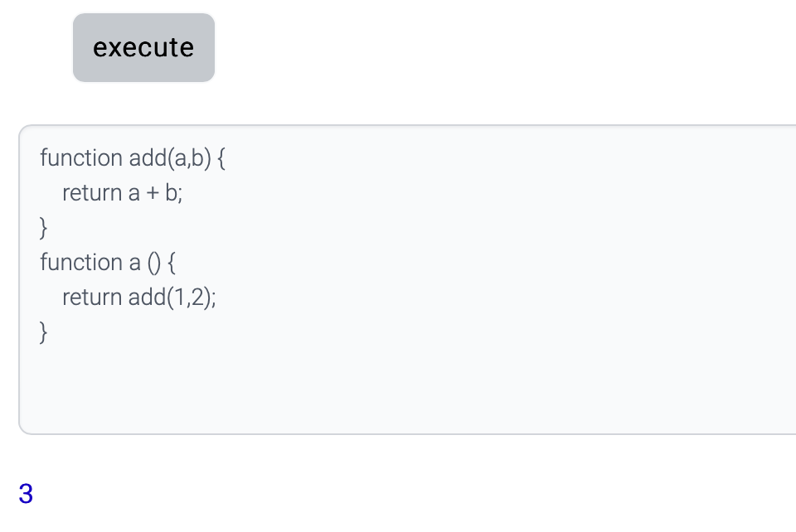
Task: Place cursor at "b;" ending second line
Action: [173, 193]
